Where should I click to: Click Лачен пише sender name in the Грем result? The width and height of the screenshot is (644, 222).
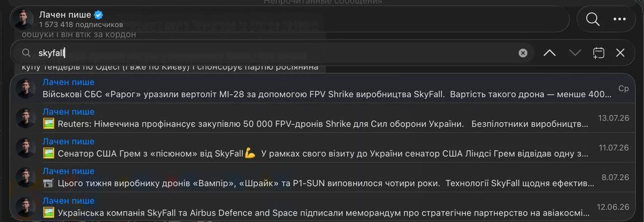coord(68,141)
